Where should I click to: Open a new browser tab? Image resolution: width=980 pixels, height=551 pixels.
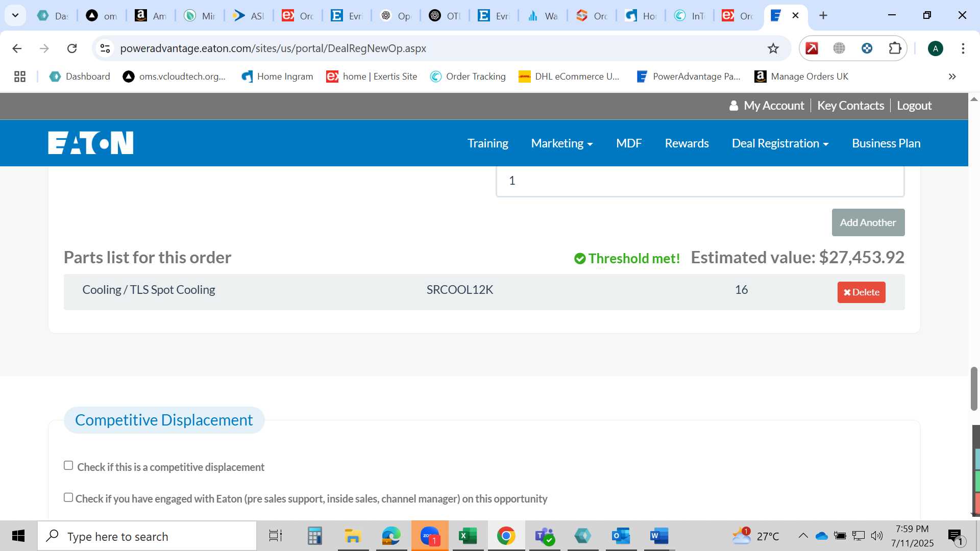[x=823, y=15]
